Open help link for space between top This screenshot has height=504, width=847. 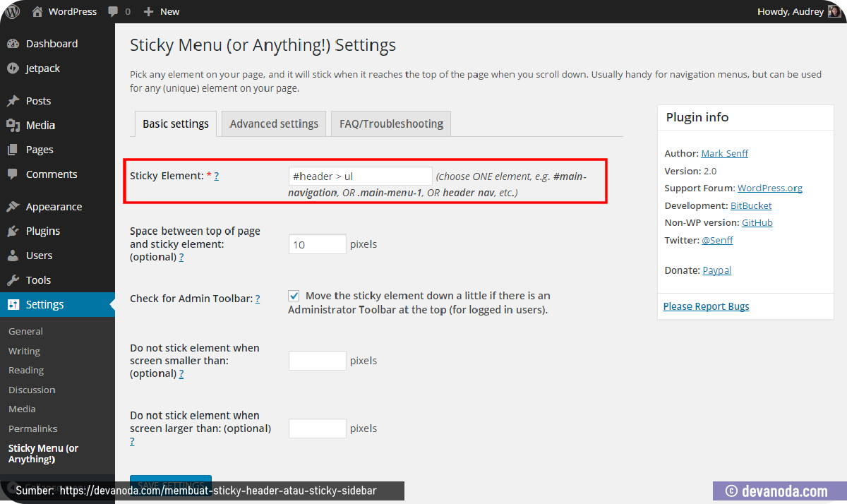tap(181, 257)
